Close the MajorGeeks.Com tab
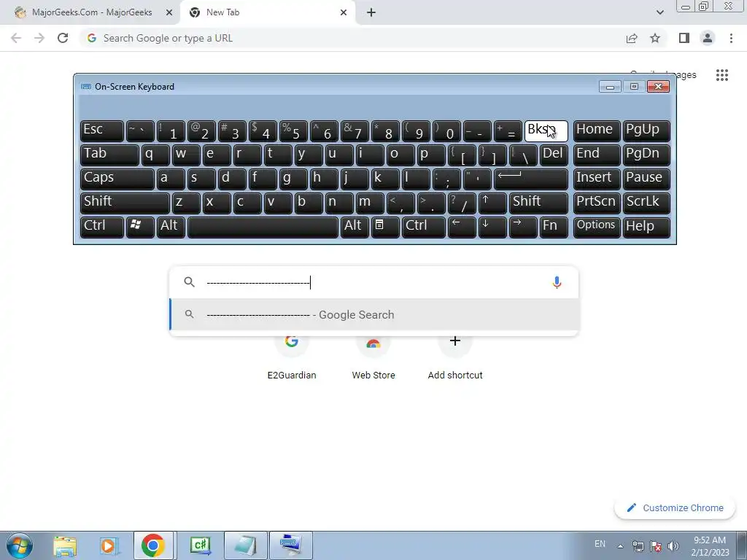This screenshot has height=560, width=747. tap(169, 12)
